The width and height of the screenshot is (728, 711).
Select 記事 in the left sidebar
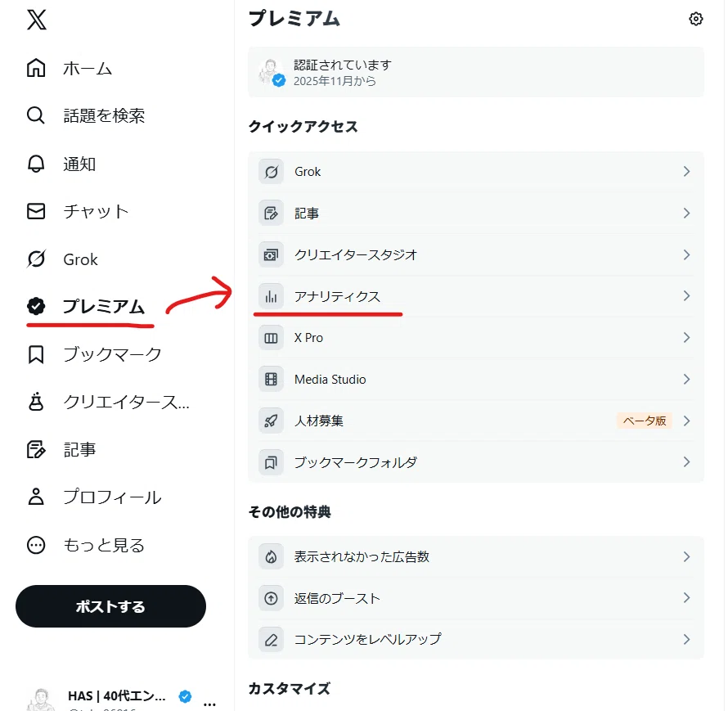pos(61,449)
